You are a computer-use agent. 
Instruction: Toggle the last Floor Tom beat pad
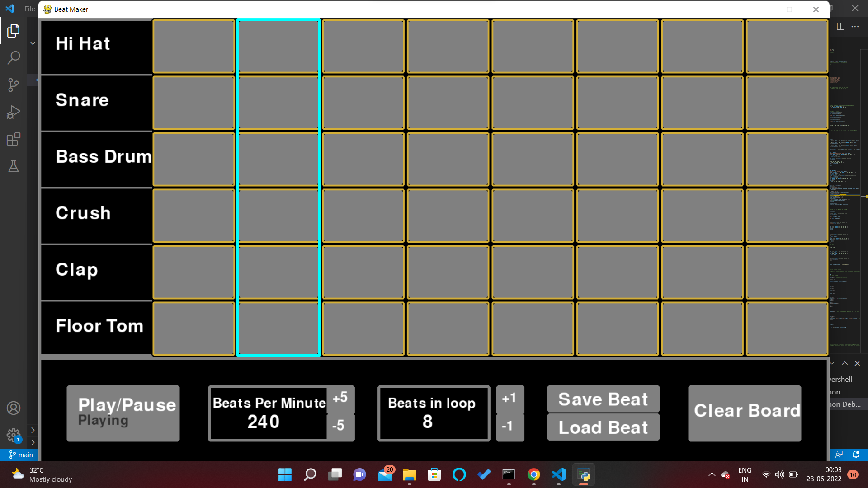(787, 328)
